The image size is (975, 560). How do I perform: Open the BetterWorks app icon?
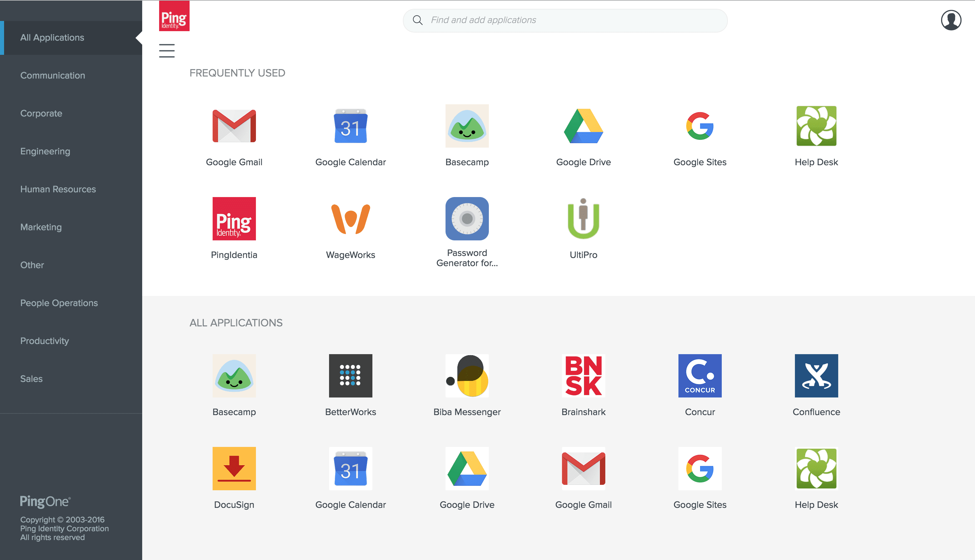pos(350,376)
